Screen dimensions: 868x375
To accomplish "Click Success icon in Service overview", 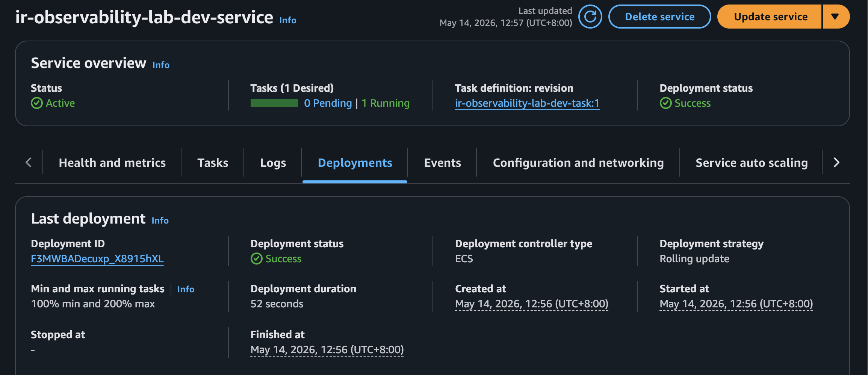I will (x=665, y=103).
